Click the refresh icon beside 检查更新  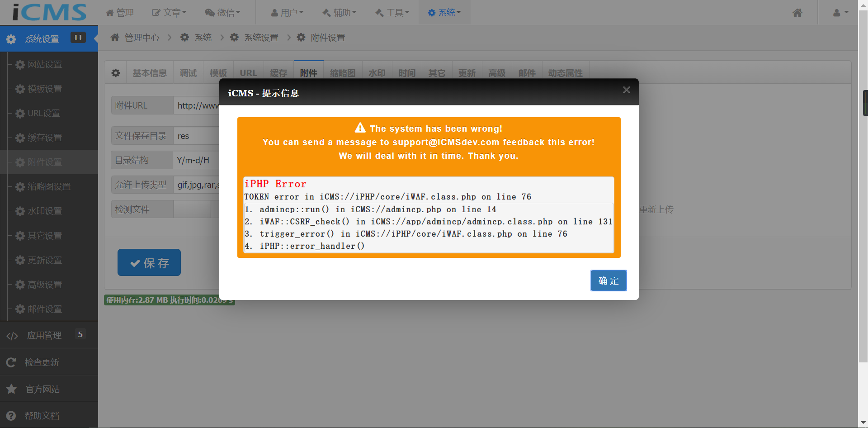[x=11, y=362]
